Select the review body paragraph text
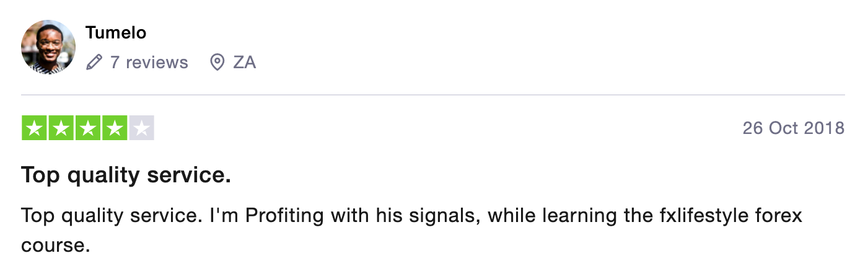 pyautogui.click(x=412, y=231)
